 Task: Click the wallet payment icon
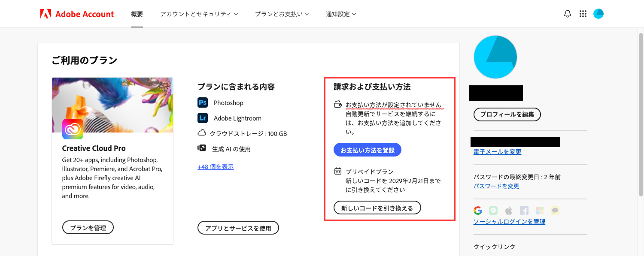tap(338, 104)
